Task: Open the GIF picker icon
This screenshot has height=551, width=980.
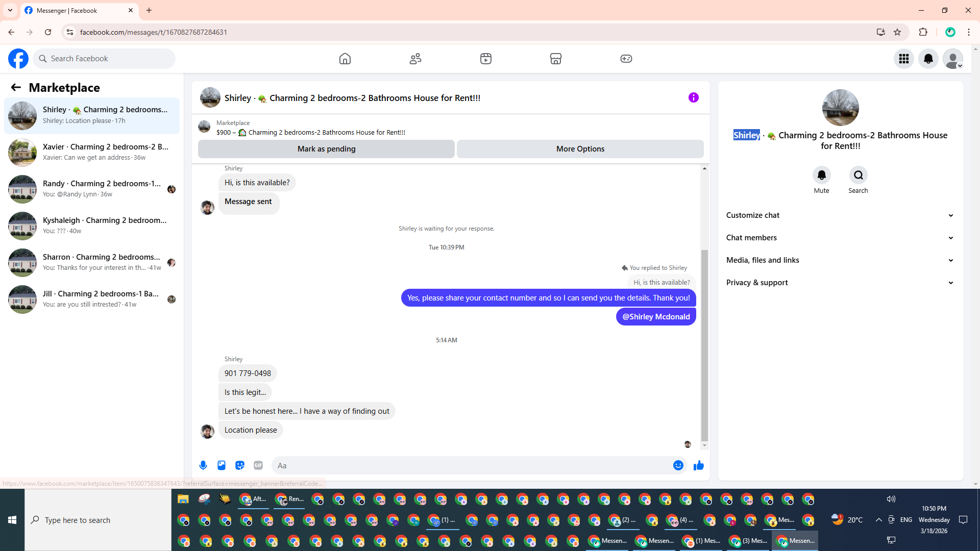Action: [258, 465]
